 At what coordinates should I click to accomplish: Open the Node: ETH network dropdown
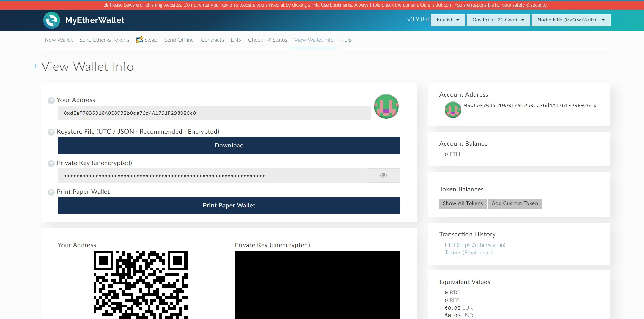click(x=571, y=20)
